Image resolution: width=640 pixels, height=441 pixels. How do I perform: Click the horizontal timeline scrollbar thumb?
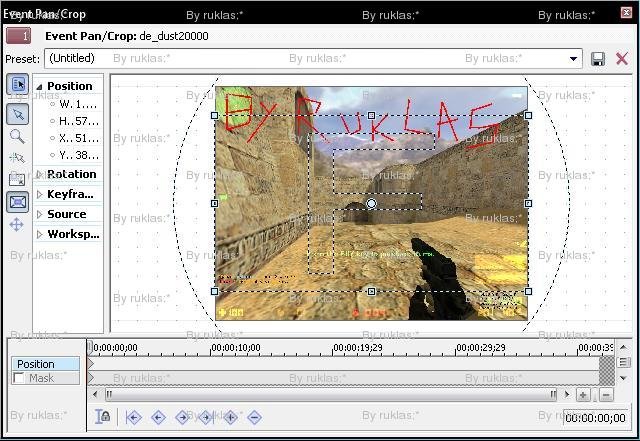tap(331, 394)
